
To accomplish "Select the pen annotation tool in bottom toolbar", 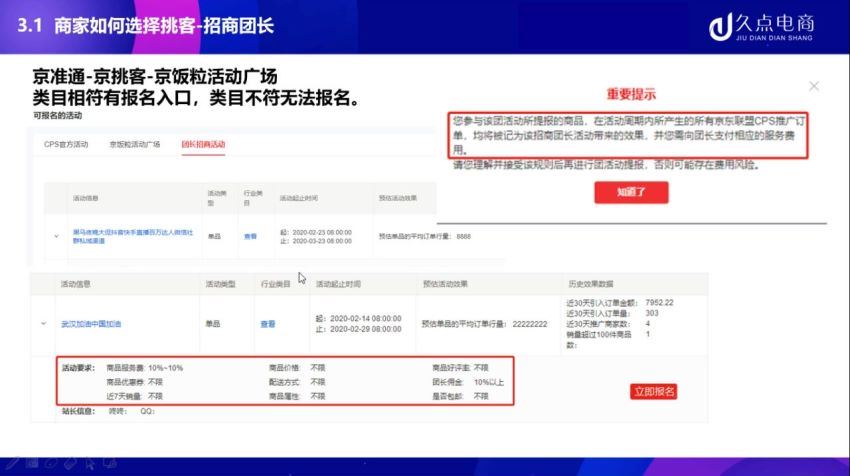I will (12, 463).
